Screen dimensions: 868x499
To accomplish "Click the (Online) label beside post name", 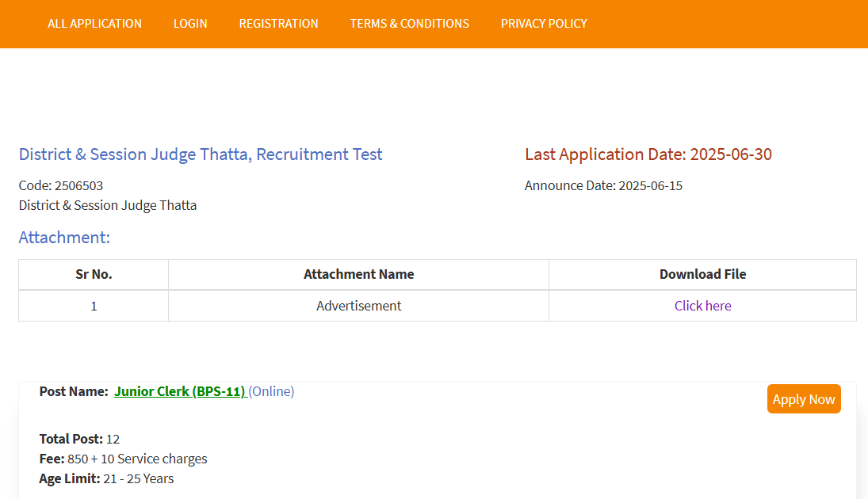I will point(272,391).
